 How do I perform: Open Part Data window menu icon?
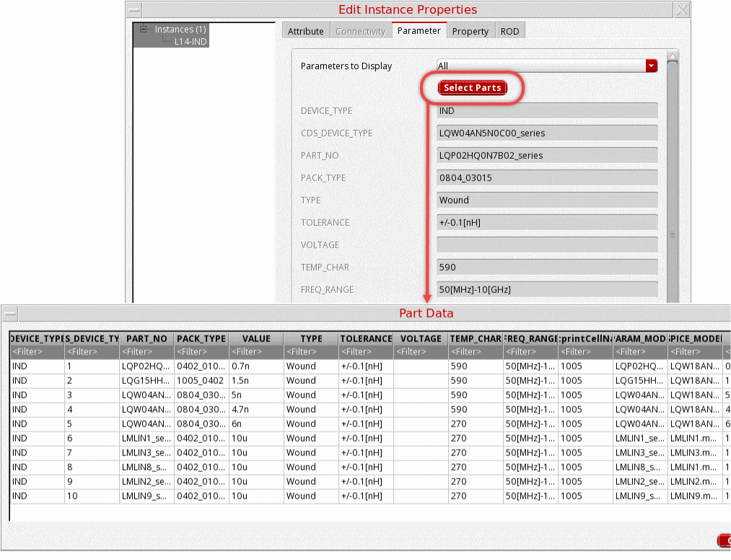click(10, 314)
